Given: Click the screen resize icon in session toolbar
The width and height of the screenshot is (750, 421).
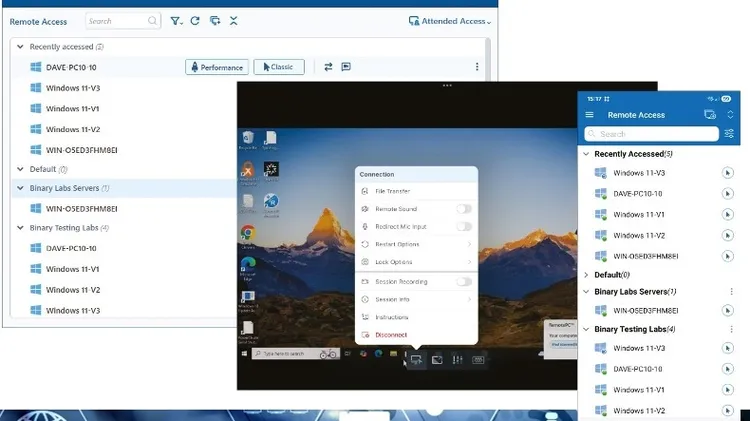Looking at the screenshot, I should (437, 360).
